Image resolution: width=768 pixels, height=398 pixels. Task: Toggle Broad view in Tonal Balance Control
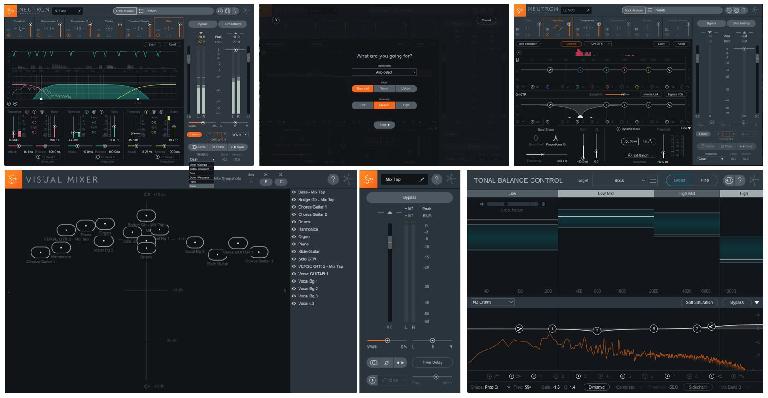(679, 181)
